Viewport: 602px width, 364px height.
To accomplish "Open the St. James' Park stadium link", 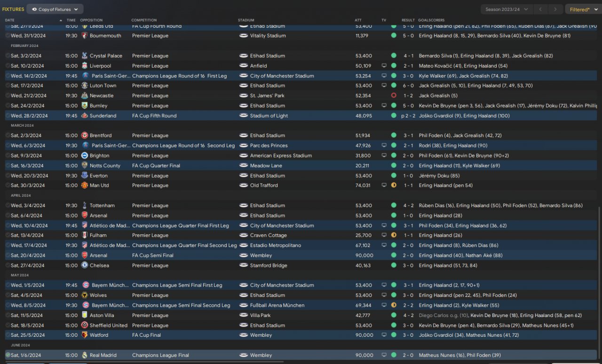I will point(267,96).
